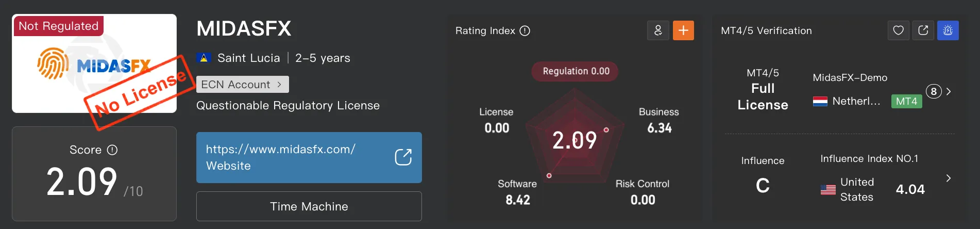Click the Not Regulated label
The image size is (980, 229).
[58, 26]
